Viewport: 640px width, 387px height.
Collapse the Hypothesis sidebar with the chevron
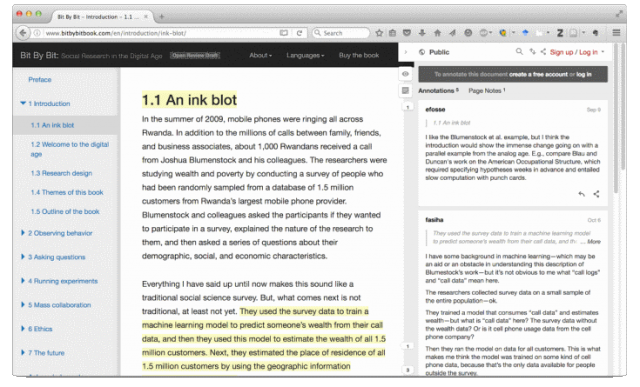406,52
